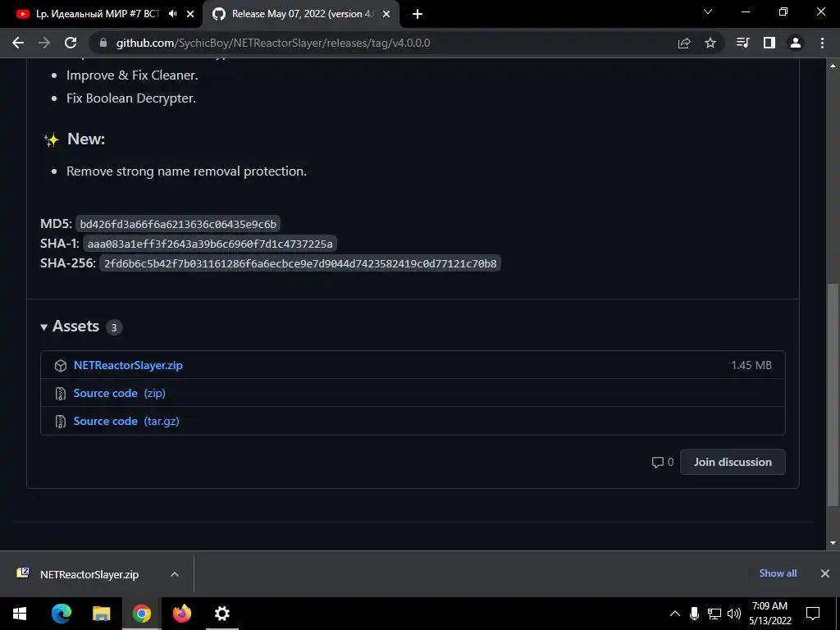
Task: Share this page via the address bar icon
Action: [684, 43]
